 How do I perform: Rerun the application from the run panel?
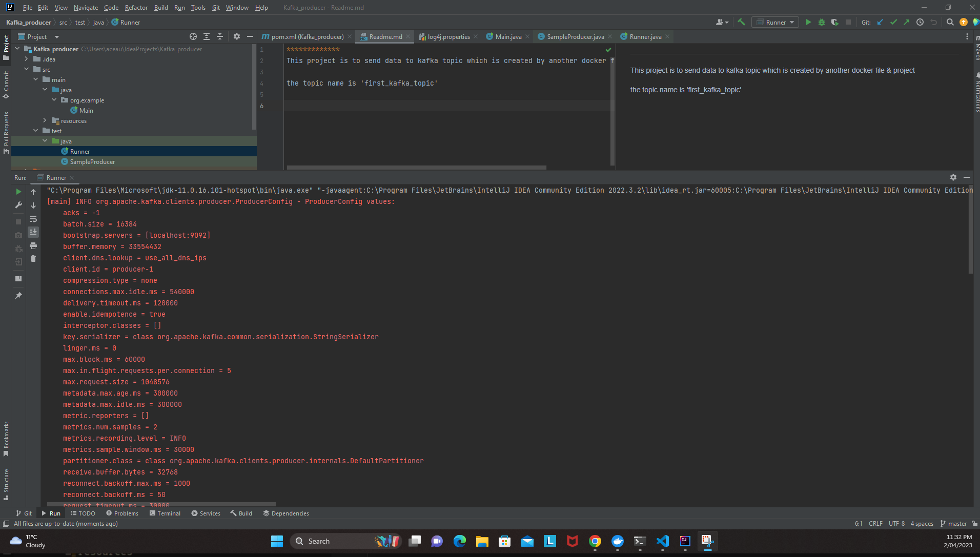pyautogui.click(x=18, y=191)
